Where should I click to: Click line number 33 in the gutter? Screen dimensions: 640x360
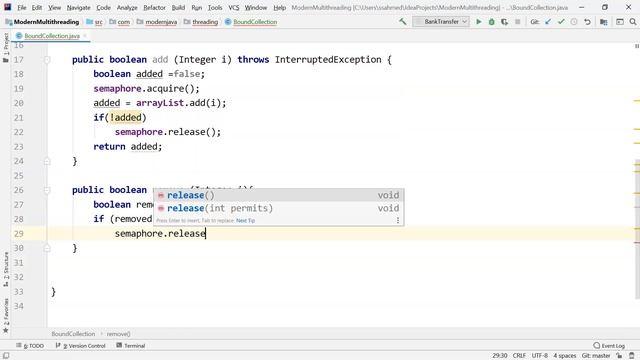19,292
